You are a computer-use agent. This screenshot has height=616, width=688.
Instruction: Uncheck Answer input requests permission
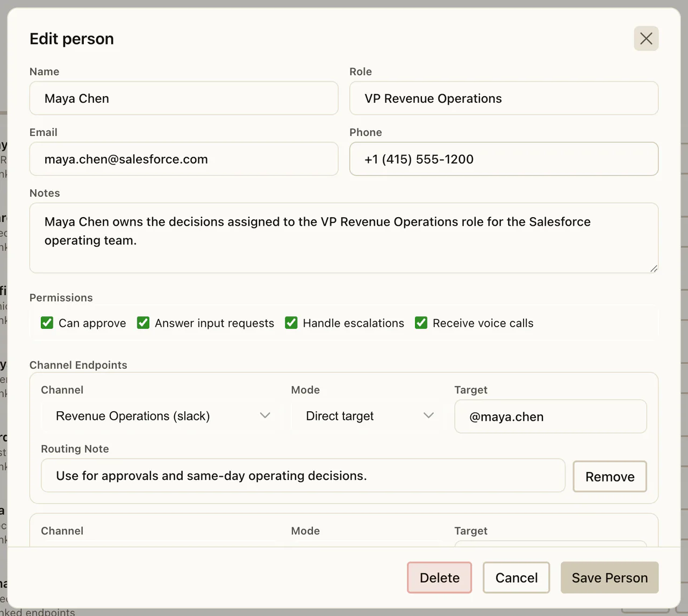[143, 323]
